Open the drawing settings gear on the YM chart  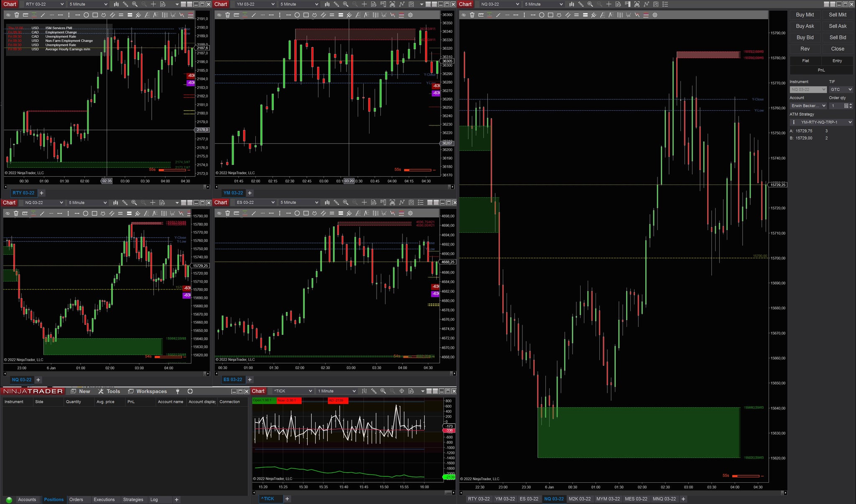(x=410, y=15)
